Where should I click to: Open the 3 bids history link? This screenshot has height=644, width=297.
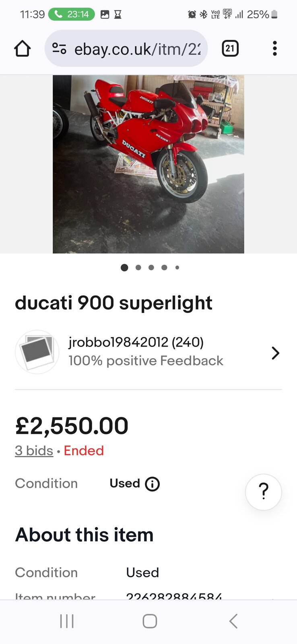click(x=34, y=450)
